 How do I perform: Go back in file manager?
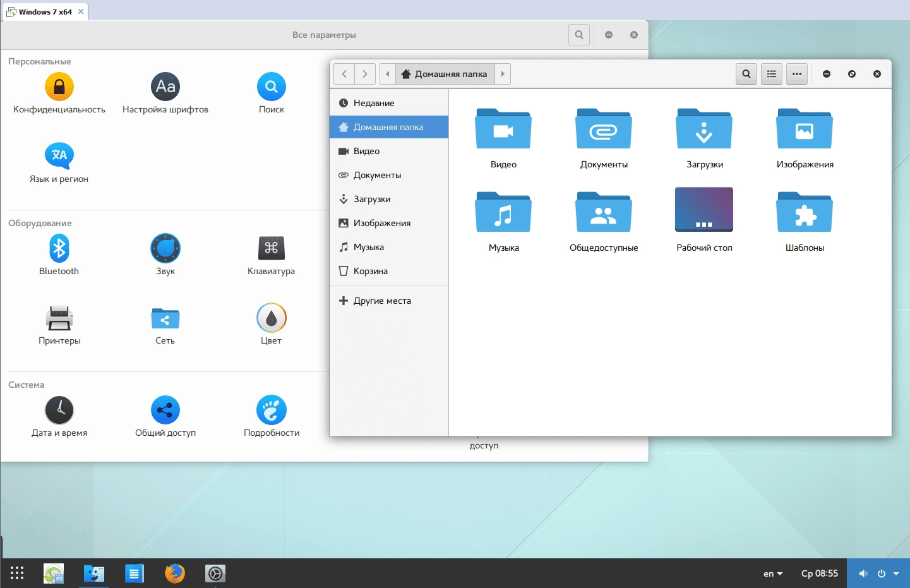(x=344, y=74)
